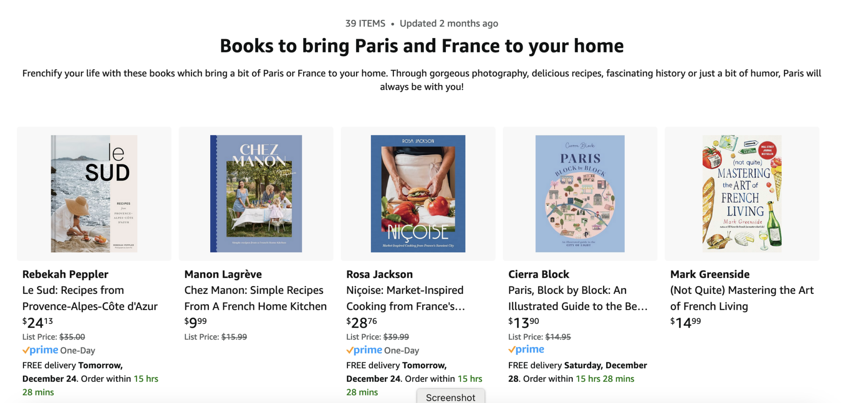The width and height of the screenshot is (868, 403).
Task: Click author name Rebekah Peppler
Action: coord(65,274)
